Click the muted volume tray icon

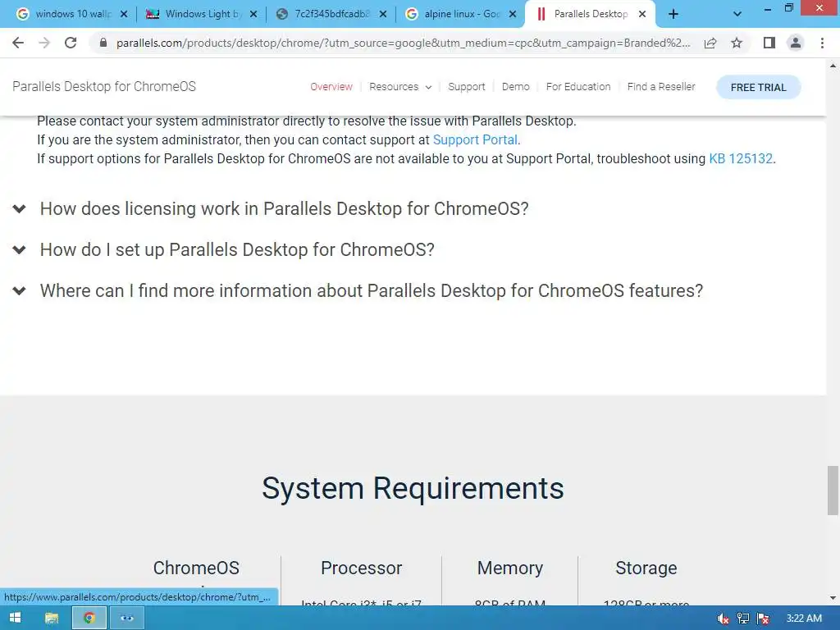(723, 619)
